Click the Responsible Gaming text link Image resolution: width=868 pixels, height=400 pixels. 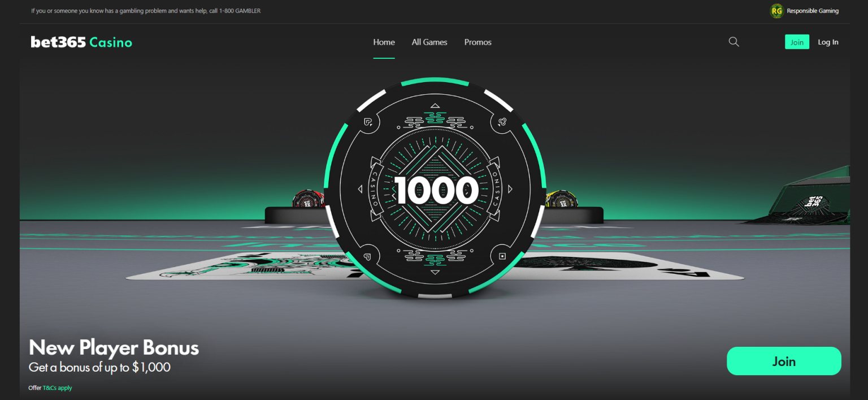[x=813, y=11]
